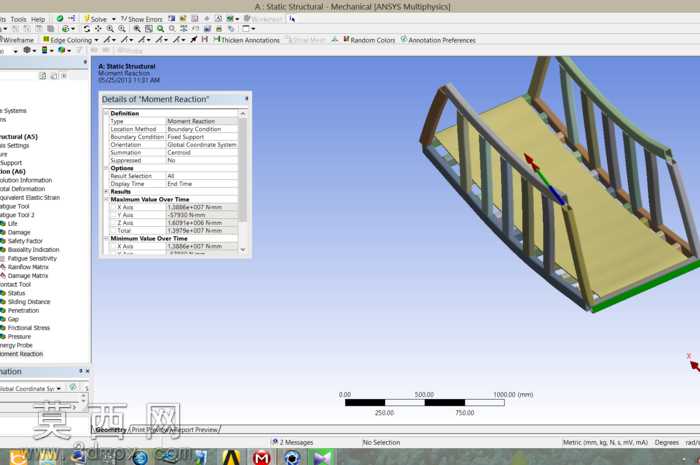
Task: Click the Result Selection value All
Action: click(202, 176)
